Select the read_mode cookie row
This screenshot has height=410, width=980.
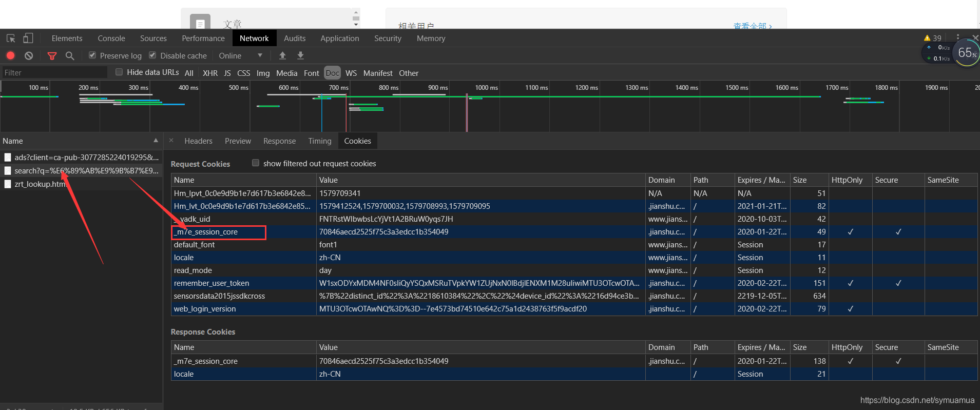click(574, 270)
